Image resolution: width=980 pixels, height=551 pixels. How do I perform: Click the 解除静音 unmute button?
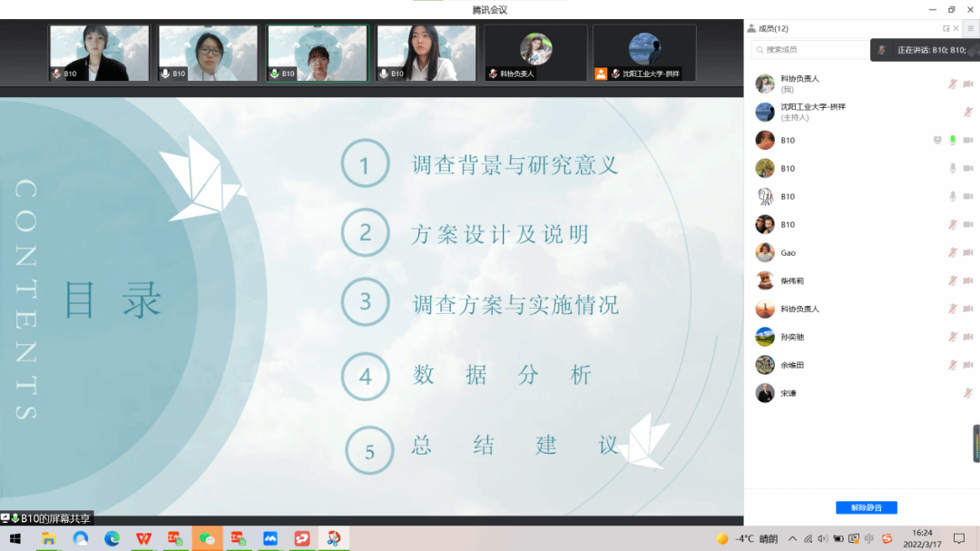point(867,507)
